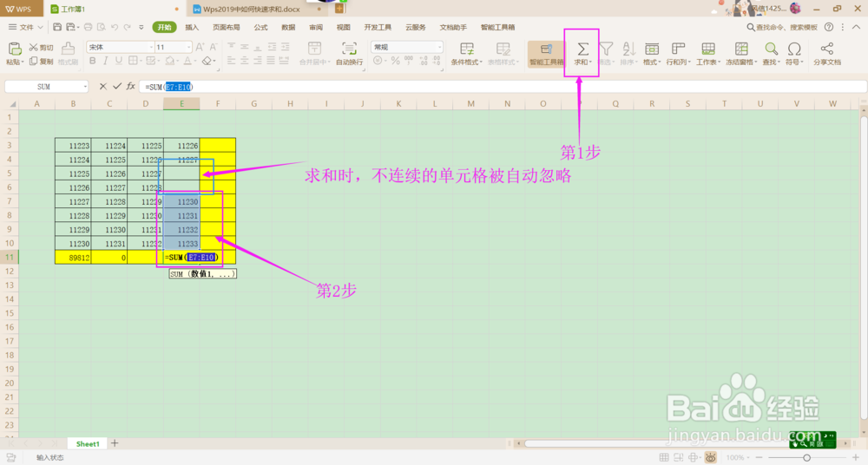Image resolution: width=868 pixels, height=465 pixels.
Task: Toggle Auto Wrap Text (自动换行)
Action: (349, 54)
